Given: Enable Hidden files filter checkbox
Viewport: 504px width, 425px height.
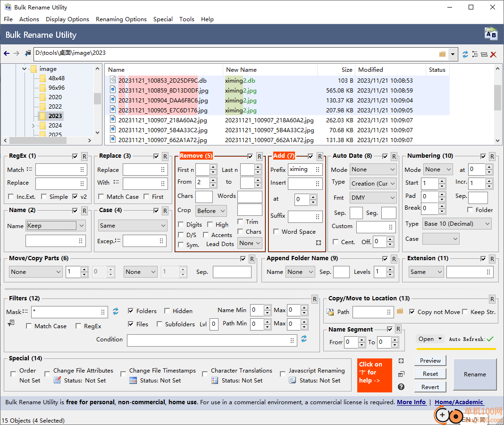Looking at the screenshot, I should (x=167, y=311).
